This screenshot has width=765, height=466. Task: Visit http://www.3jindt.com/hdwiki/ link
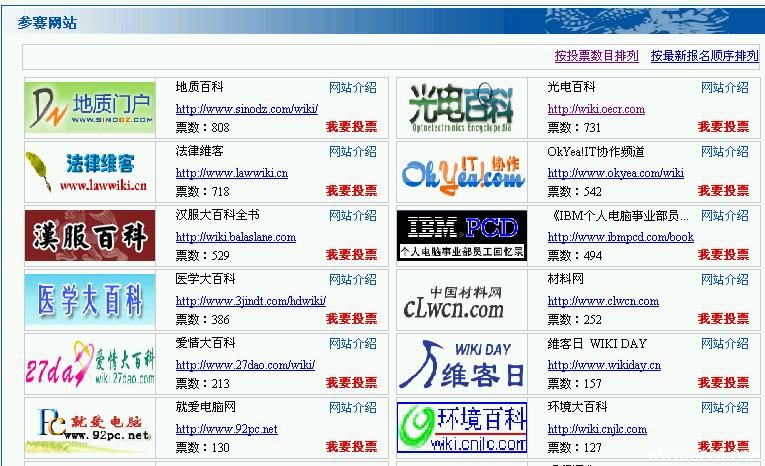(251, 301)
